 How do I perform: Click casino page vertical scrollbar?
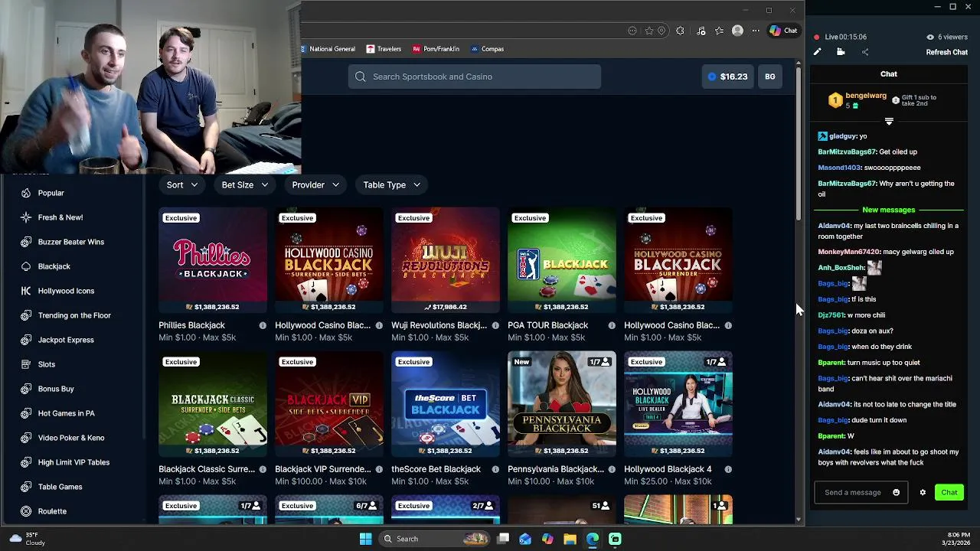pyautogui.click(x=799, y=142)
